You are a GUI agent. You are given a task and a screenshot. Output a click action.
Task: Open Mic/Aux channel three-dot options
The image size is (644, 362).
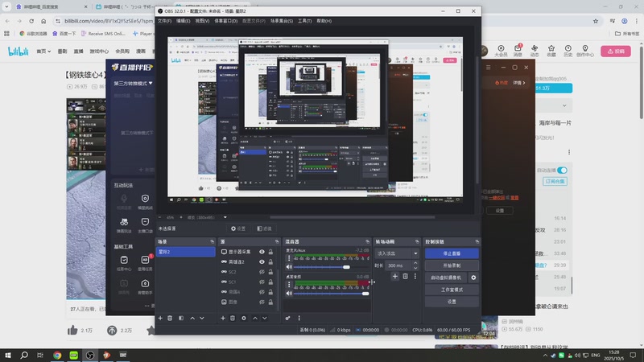click(289, 258)
